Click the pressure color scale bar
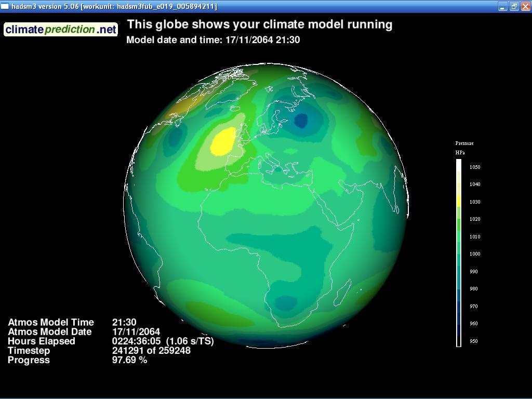The image size is (532, 399). [459, 253]
